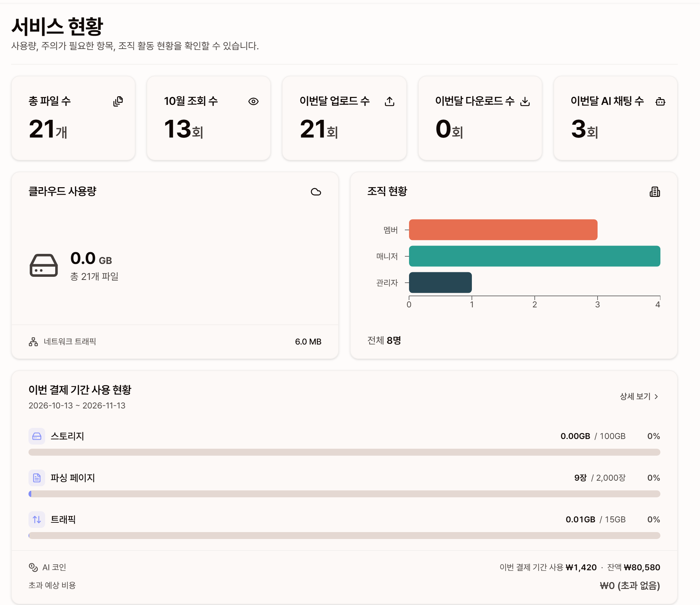Click the 전체 8명 total members text
Image resolution: width=700 pixels, height=605 pixels.
tap(384, 340)
